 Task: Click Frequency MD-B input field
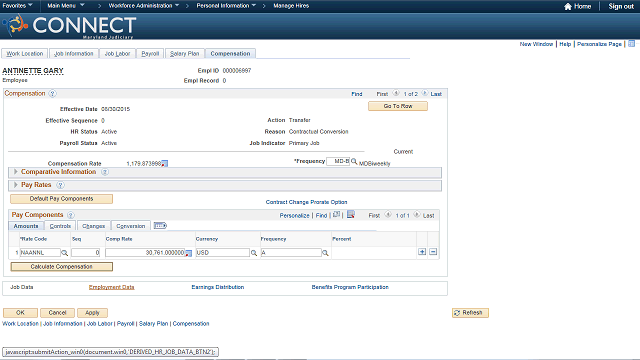338,161
